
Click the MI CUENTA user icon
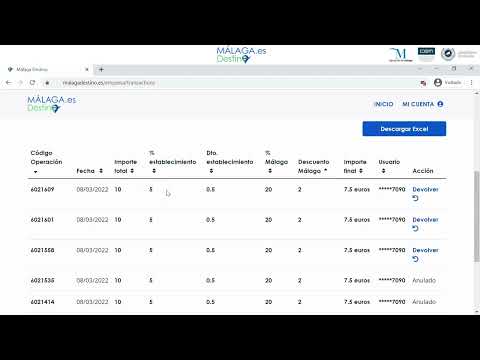coord(440,104)
